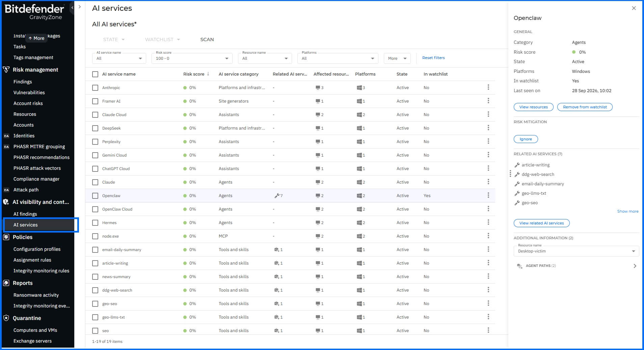
Task: Check the geo-seo row checkbox
Action: coord(95,304)
